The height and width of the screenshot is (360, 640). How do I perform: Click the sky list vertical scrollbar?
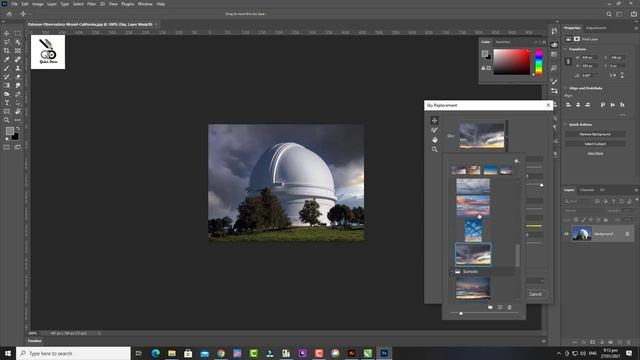[518, 256]
